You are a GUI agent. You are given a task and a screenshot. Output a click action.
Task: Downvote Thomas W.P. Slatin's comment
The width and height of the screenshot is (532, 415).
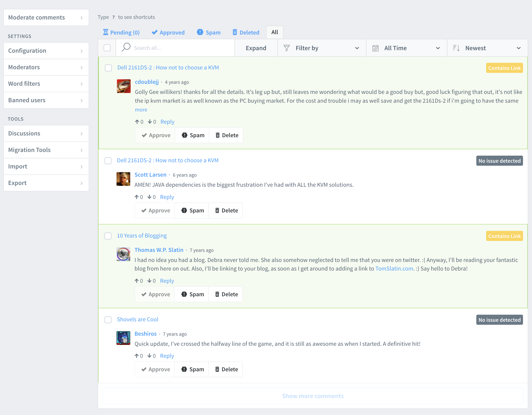[149, 281]
